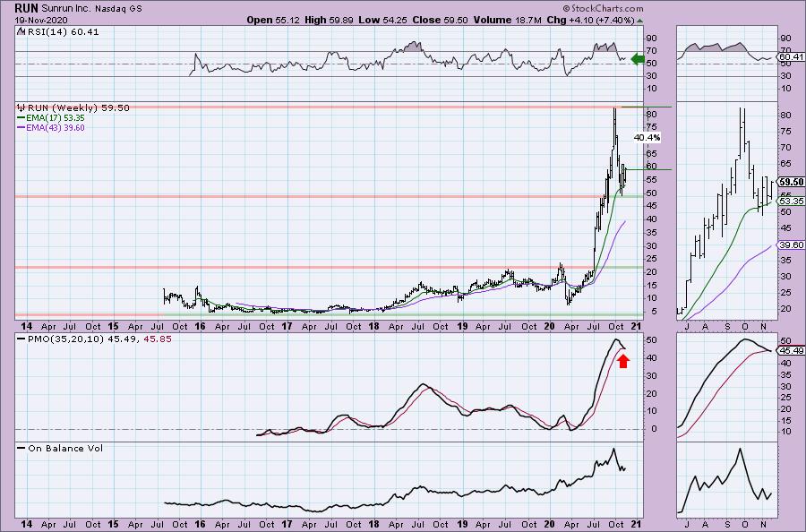Viewport: 806px width, 532px height.
Task: Click the Open 55.12 value
Action: (x=272, y=20)
